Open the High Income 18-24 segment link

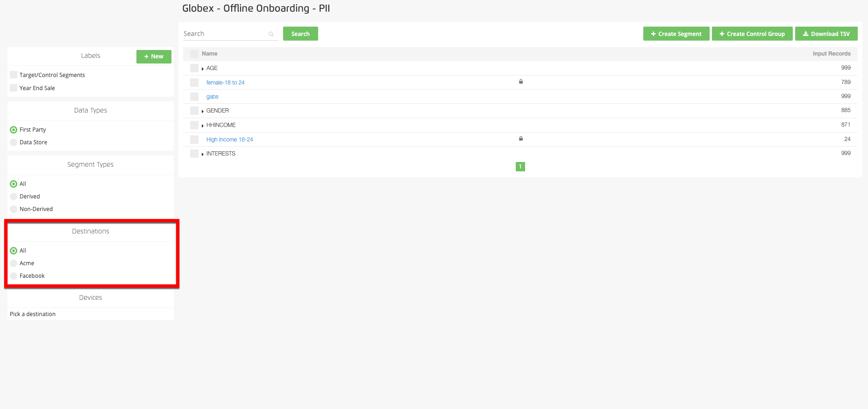coord(229,140)
